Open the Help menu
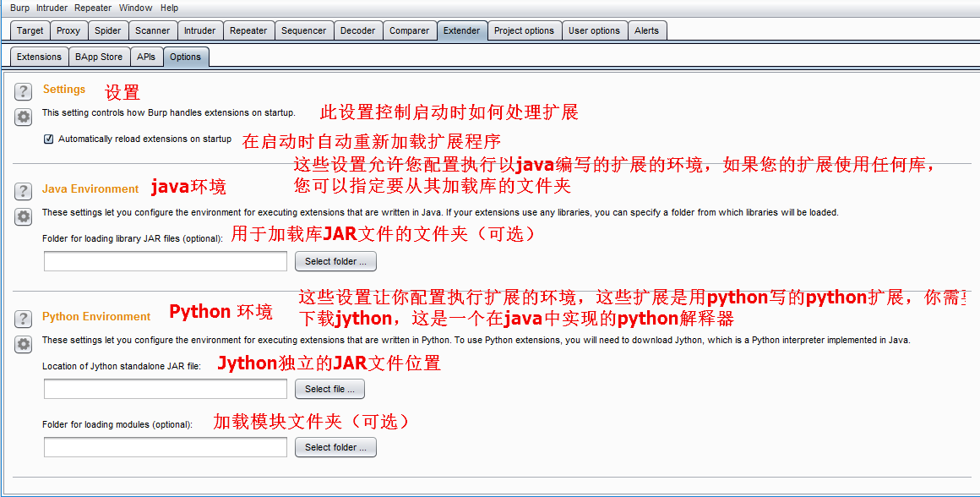Viewport: 980px width, 497px height. coord(169,8)
